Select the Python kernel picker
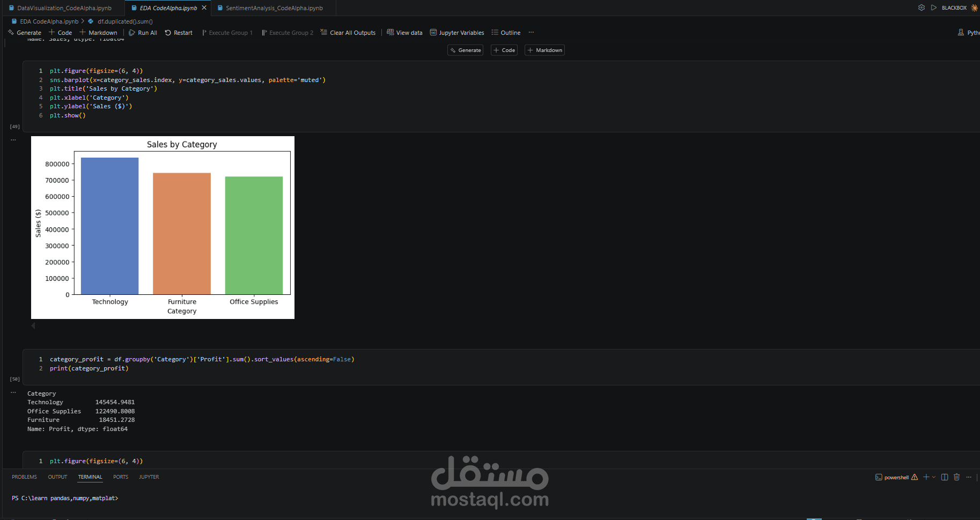 (x=969, y=33)
